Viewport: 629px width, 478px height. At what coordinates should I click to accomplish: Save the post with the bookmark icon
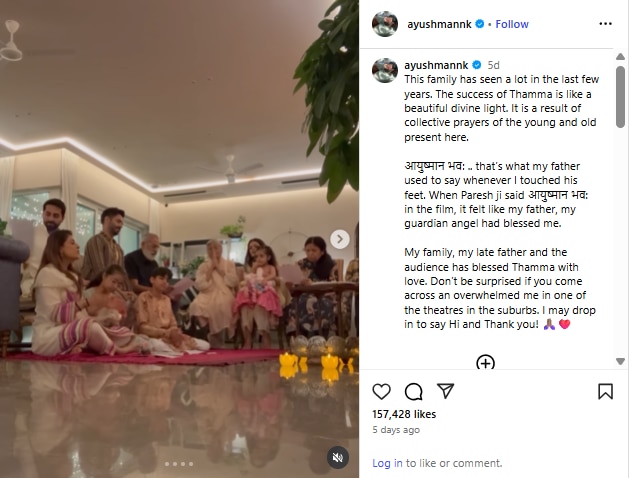tap(605, 391)
